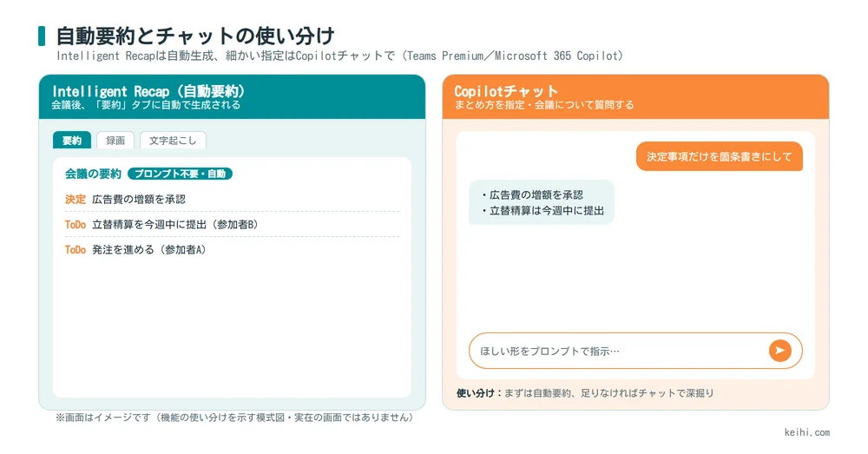Click the ※画面はイメージです footnote

coord(234,418)
